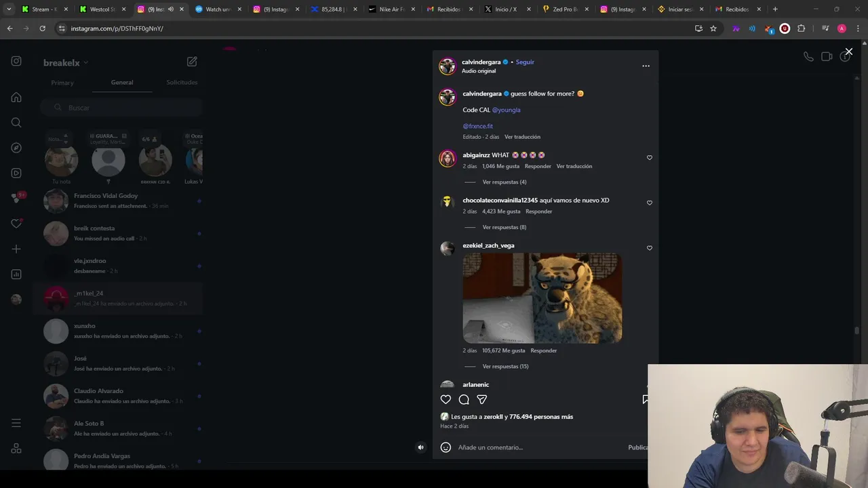Switch to the Nike Air browser tab
Screen dimensions: 868x488
tap(392, 9)
